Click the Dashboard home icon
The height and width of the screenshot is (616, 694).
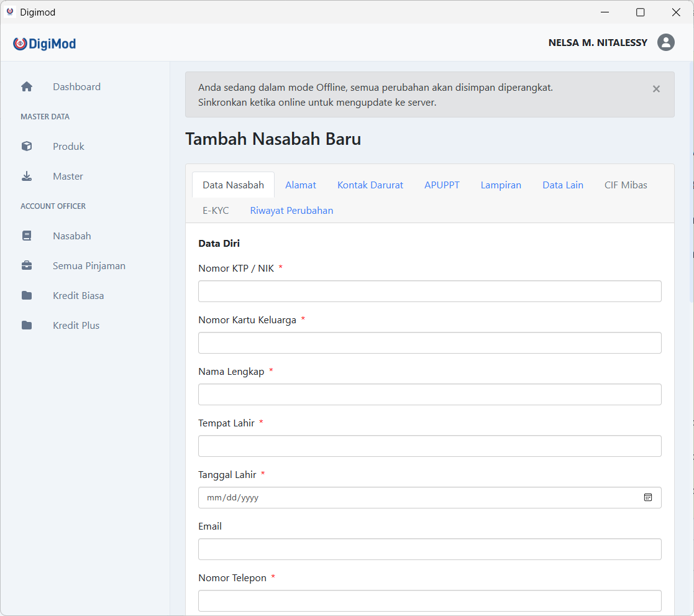coord(27,87)
